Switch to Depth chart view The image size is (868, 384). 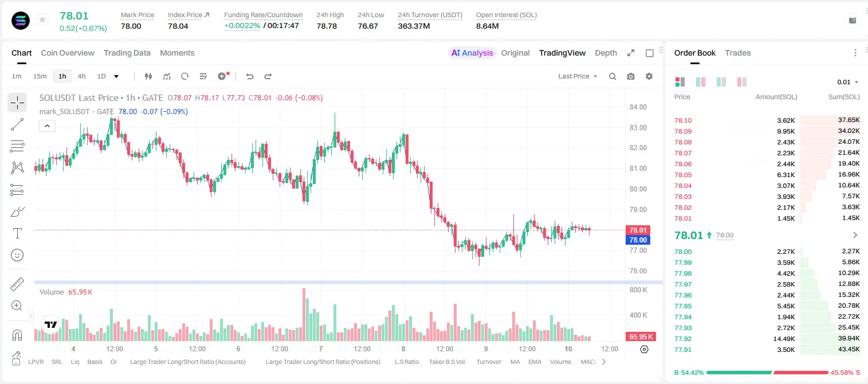click(x=606, y=53)
